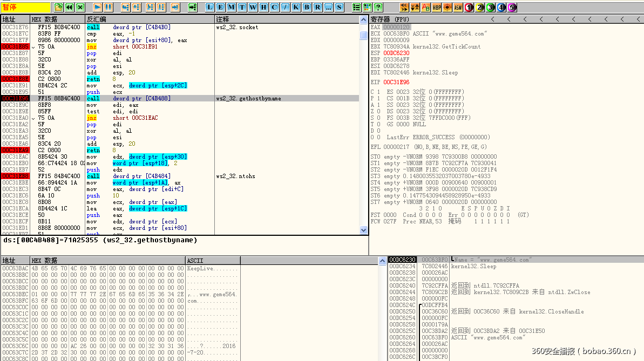Select the EAX register value 00000120
644x361 pixels.
(x=396, y=27)
